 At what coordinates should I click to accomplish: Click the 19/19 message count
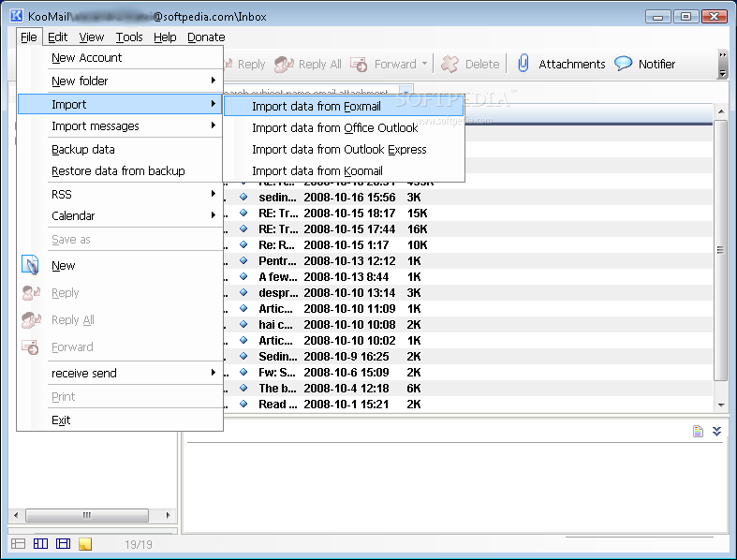(139, 544)
